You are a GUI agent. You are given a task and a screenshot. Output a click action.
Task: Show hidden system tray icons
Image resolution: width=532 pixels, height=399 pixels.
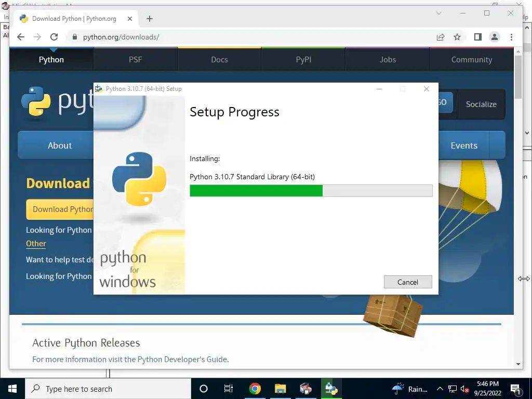(440, 389)
